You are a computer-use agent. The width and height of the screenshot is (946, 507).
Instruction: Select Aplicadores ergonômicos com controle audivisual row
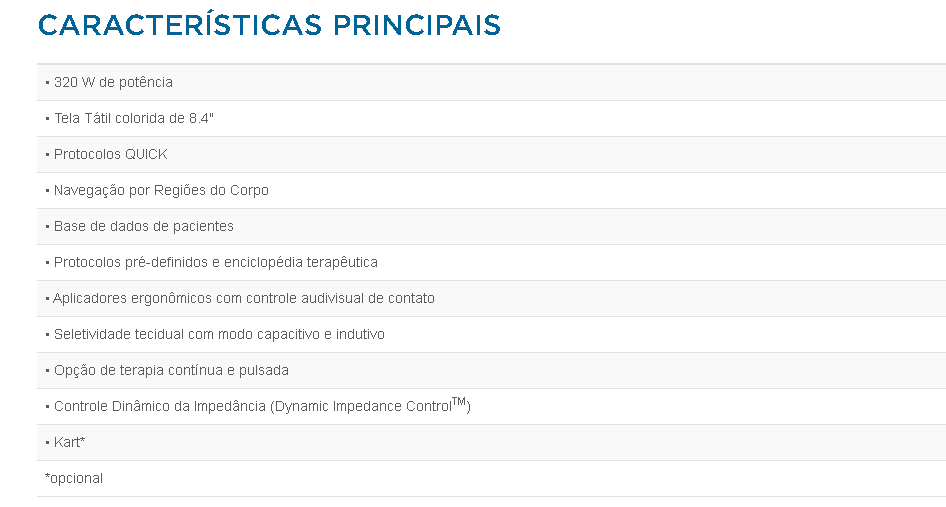pos(491,298)
